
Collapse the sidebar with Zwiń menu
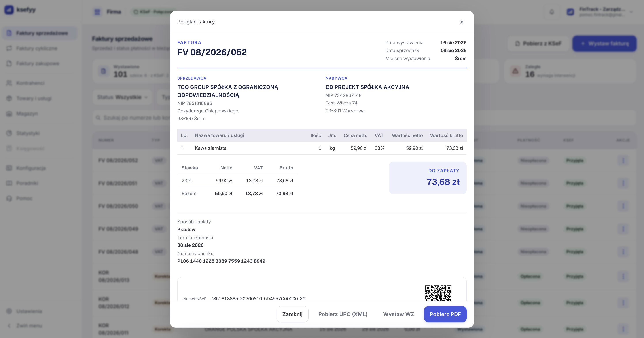(40, 325)
